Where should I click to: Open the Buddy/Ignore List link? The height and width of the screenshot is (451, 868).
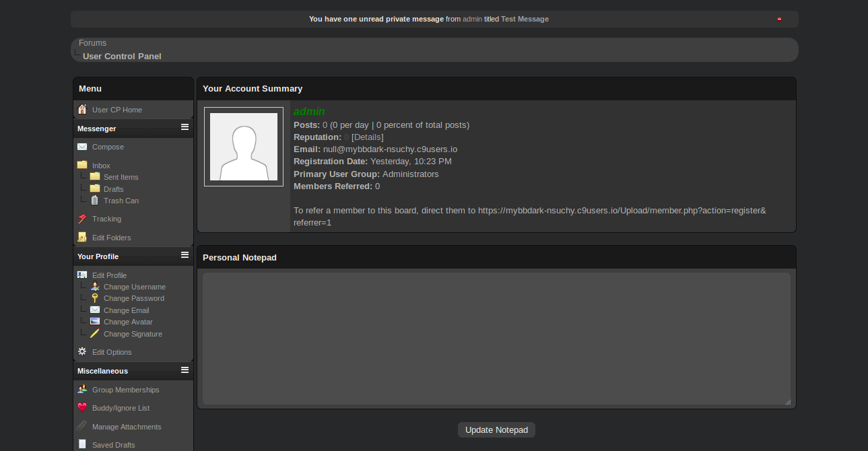click(x=121, y=408)
